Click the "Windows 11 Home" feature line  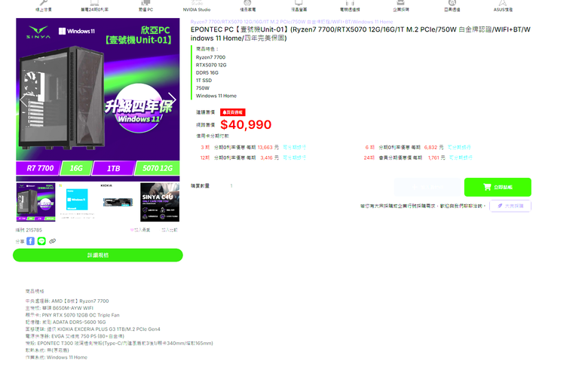[216, 96]
